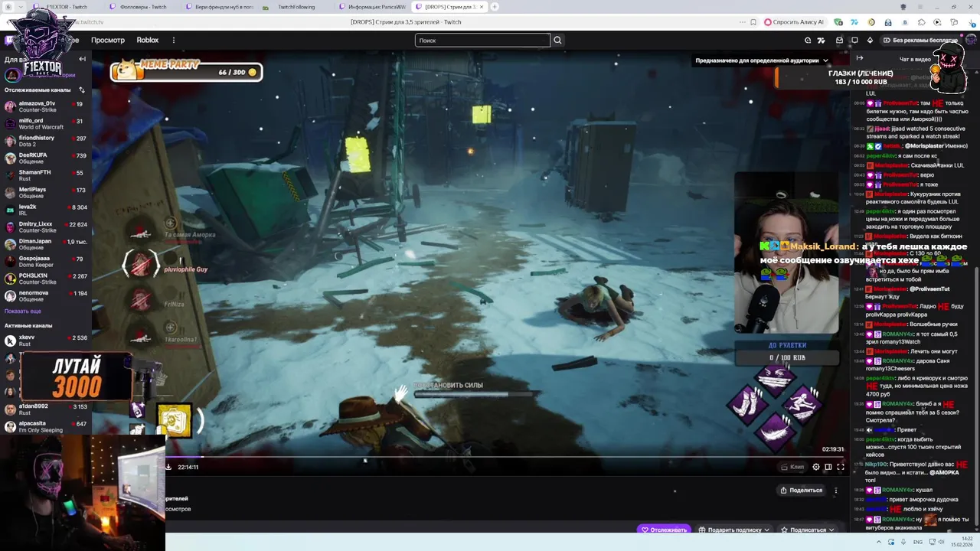Open xkevv Rust active channel
Image resolution: width=980 pixels, height=551 pixels.
pyautogui.click(x=46, y=341)
